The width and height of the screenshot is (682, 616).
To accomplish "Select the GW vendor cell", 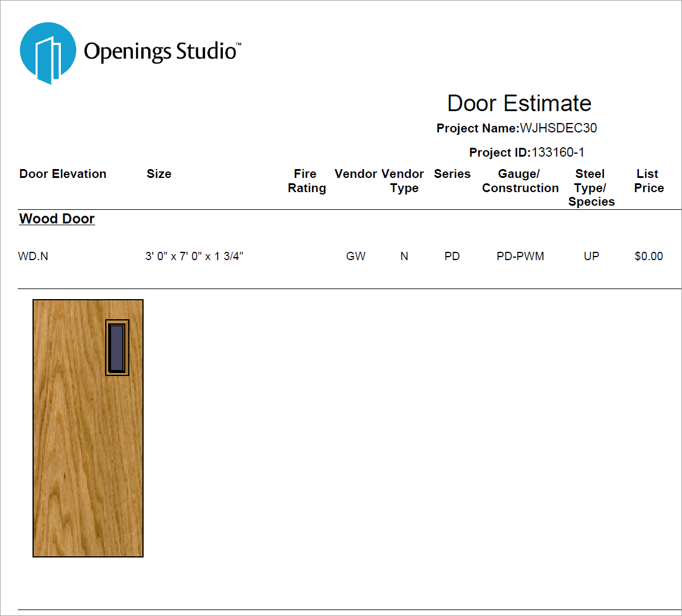I will point(356,256).
